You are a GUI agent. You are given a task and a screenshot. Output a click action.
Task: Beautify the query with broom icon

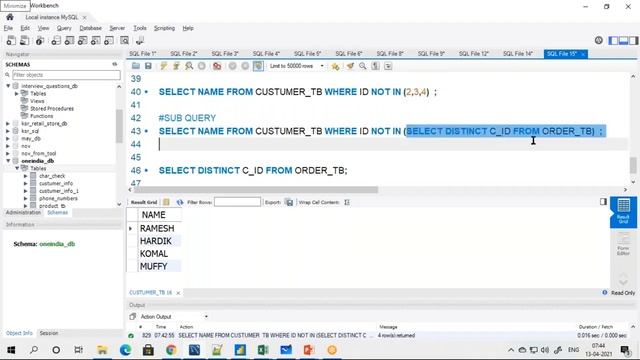(x=350, y=66)
